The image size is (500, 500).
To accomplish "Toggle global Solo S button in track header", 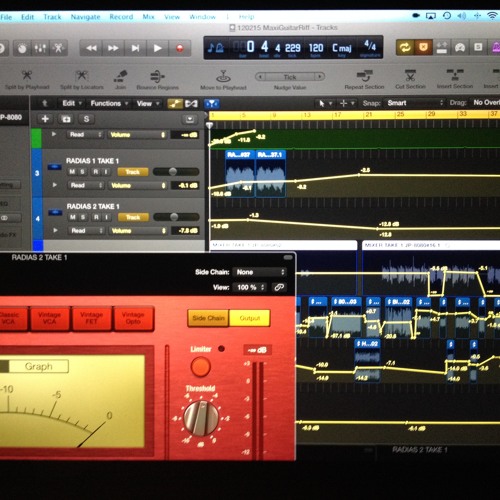I will coord(86,119).
